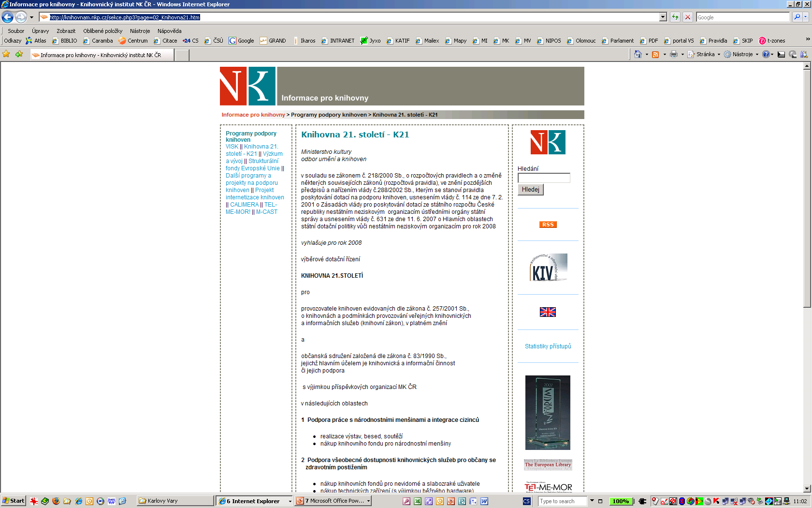Image resolution: width=812 pixels, height=508 pixels.
Task: Open the Home button dropdown arrow
Action: (x=647, y=55)
